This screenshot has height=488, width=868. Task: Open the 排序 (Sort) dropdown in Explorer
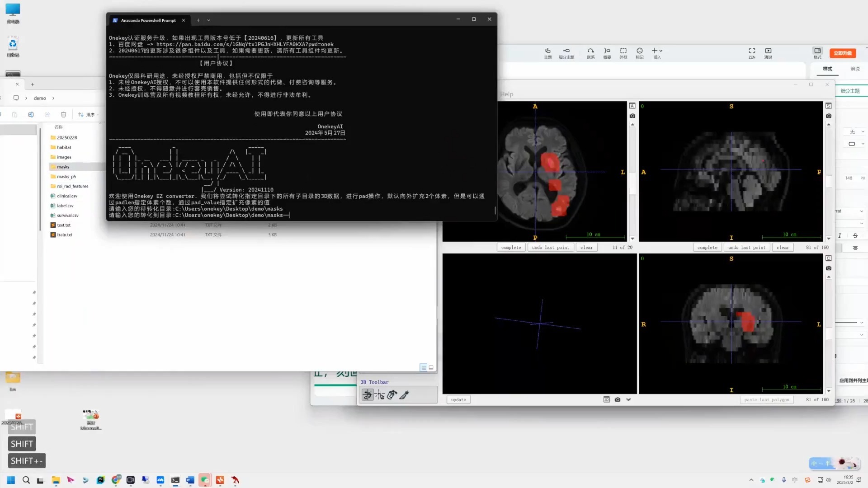click(88, 114)
